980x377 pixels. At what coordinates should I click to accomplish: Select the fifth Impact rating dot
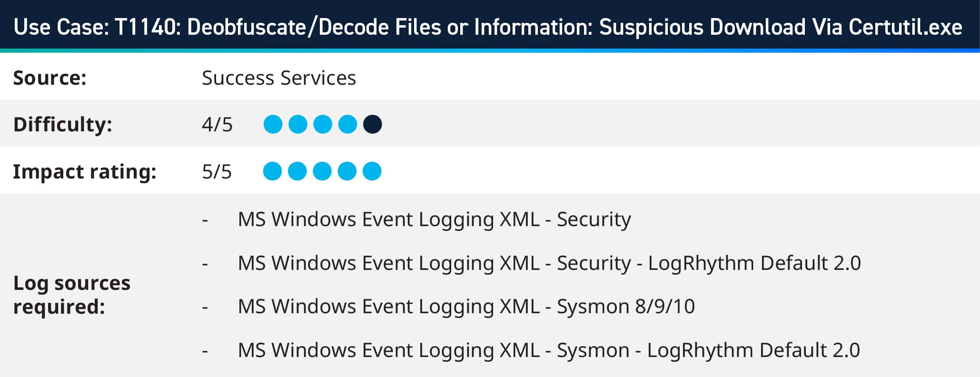(372, 171)
